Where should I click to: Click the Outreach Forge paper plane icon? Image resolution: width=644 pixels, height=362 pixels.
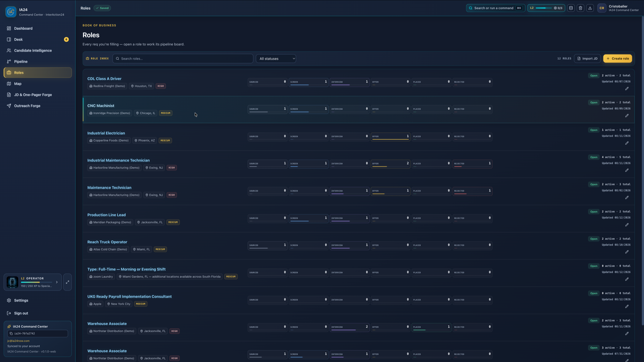coord(9,106)
